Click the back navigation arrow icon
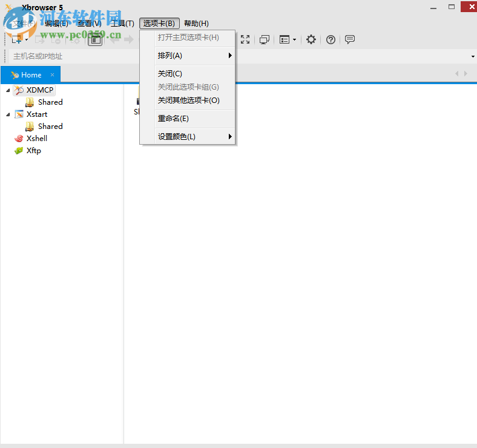The height and width of the screenshot is (448, 477). coord(114,39)
